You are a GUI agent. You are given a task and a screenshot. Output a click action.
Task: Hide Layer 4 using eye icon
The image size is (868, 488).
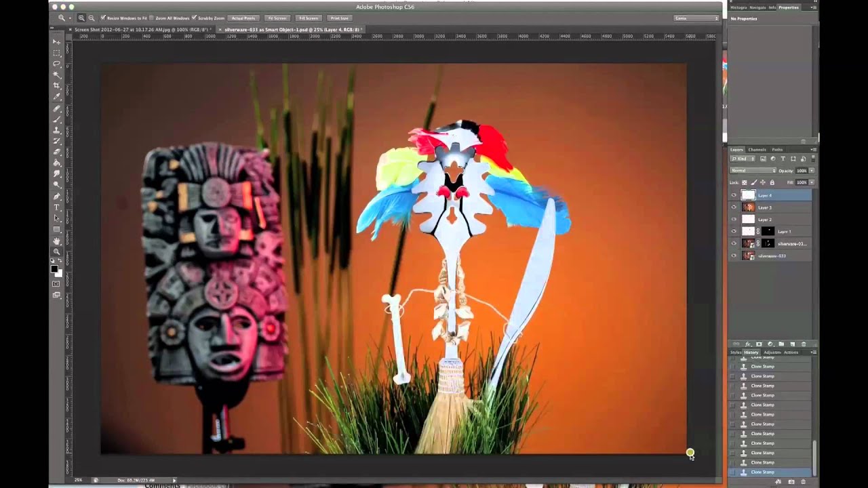point(734,195)
